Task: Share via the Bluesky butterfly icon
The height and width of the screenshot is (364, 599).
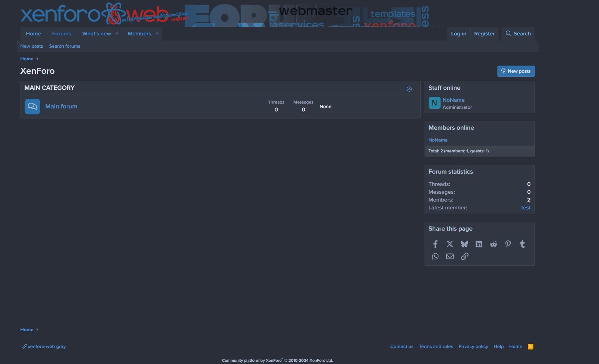Action: tap(464, 244)
